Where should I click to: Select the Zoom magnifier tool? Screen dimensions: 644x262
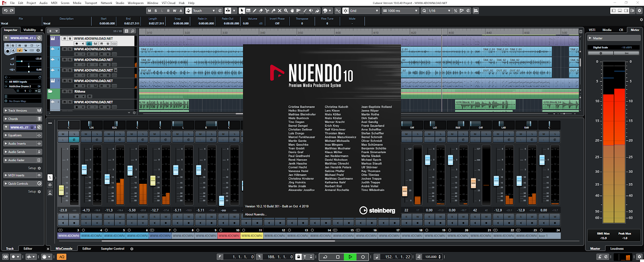click(286, 10)
